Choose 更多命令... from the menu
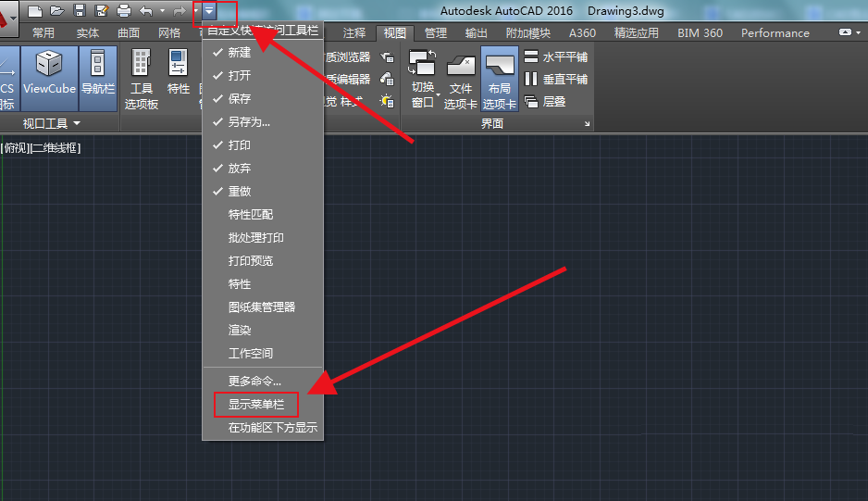This screenshot has width=868, height=501. 263,382
